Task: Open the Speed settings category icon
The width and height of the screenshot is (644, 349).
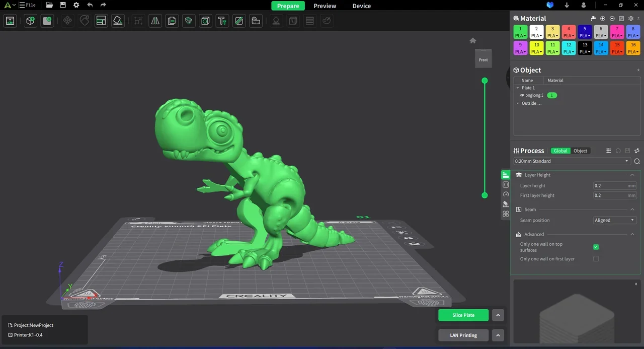Action: (x=506, y=194)
